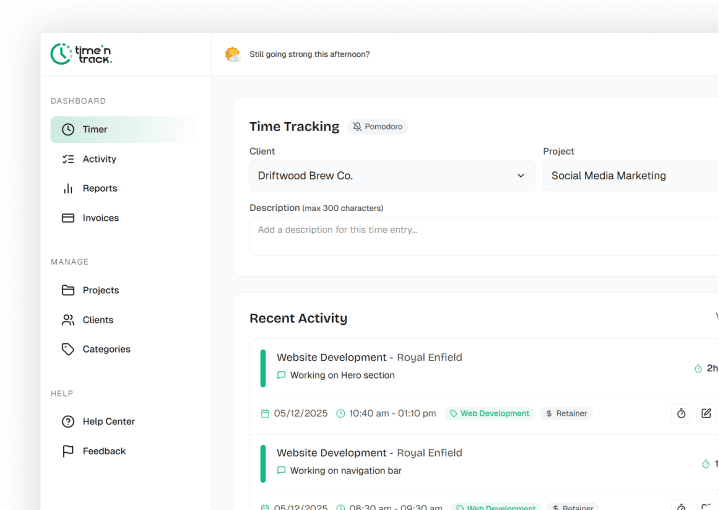Click the Recent Activity heading

[299, 318]
